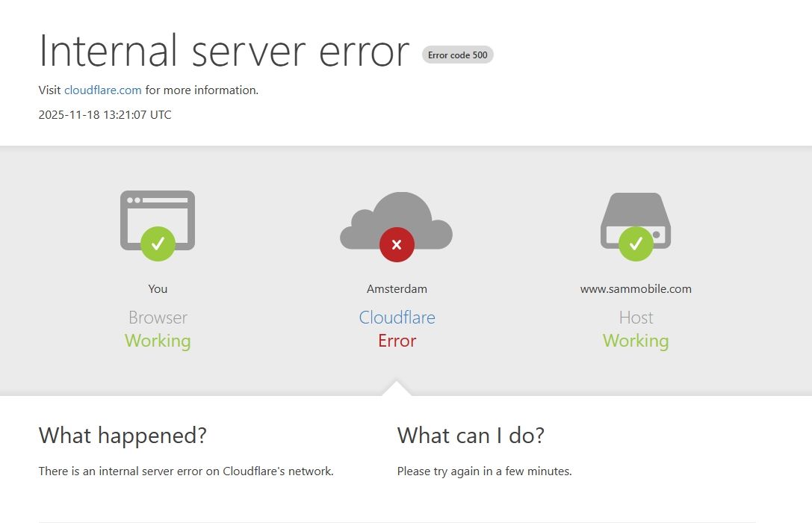Click the red Error status text
Viewport: 812px width, 523px height.
coord(397,341)
